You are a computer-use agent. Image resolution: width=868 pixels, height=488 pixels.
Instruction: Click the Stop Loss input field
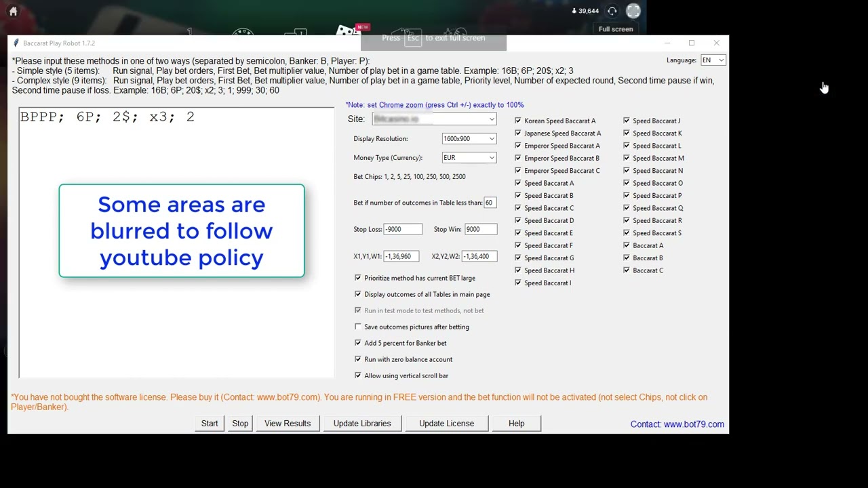click(403, 229)
